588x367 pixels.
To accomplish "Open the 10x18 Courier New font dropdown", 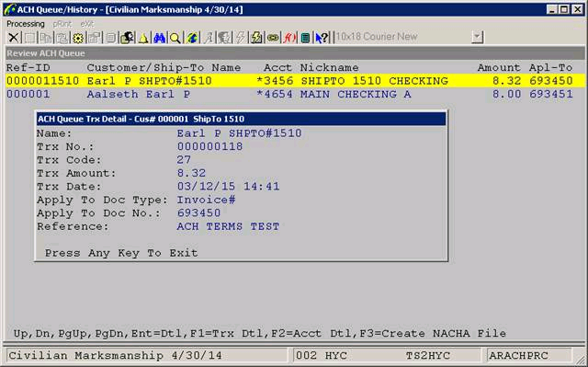I will click(477, 37).
